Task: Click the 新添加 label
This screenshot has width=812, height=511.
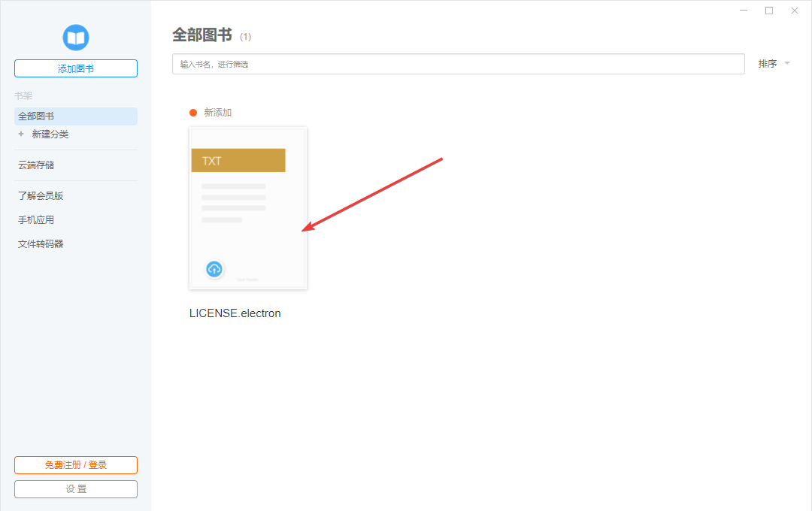Action: tap(217, 113)
